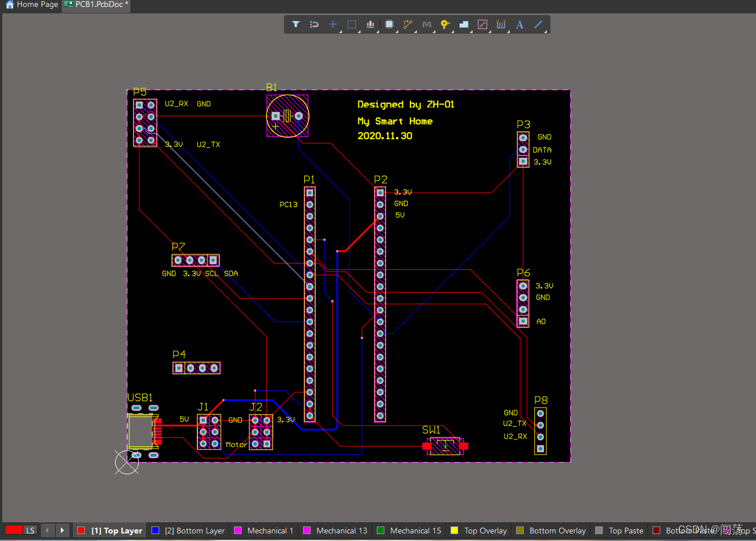The width and height of the screenshot is (756, 541).
Task: Select the J2 connector footprint
Action: (x=261, y=431)
